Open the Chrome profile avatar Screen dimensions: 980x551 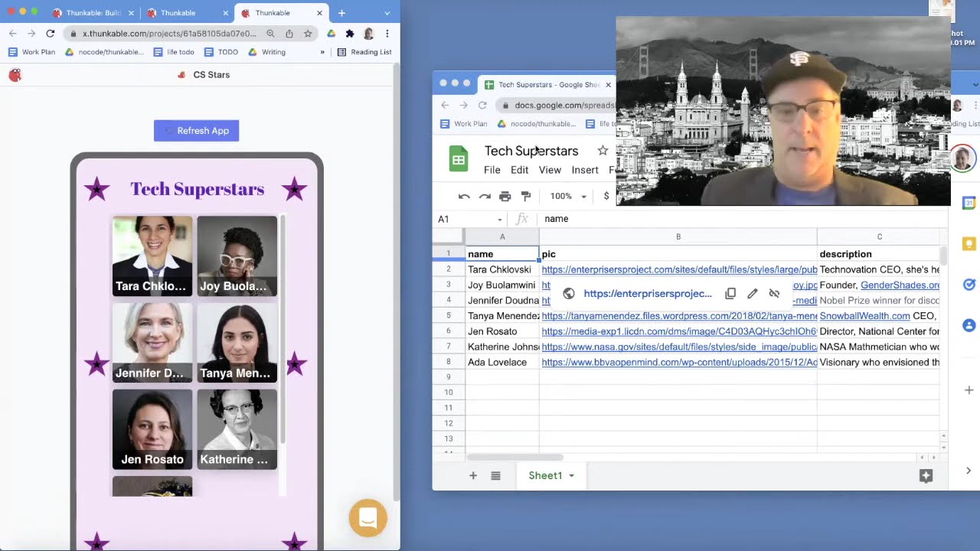(x=369, y=34)
